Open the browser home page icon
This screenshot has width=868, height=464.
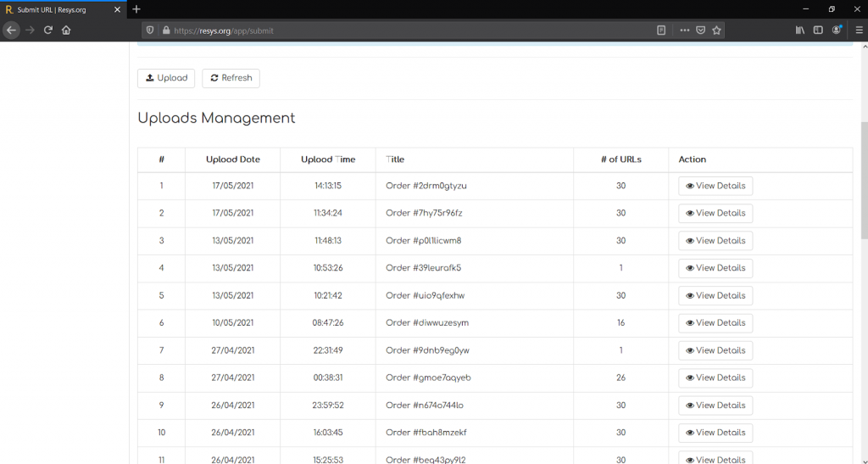click(x=66, y=31)
